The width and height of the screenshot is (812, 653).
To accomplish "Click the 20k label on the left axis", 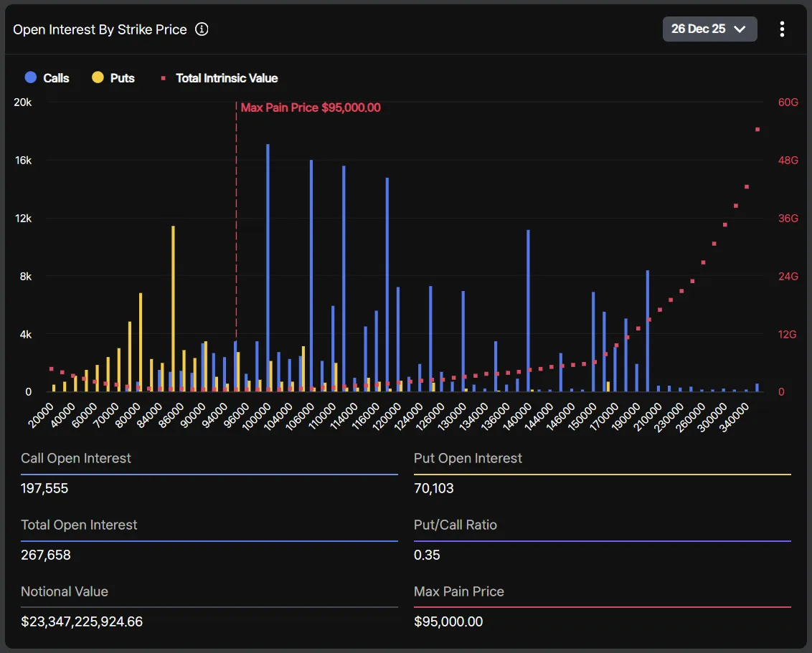I will [23, 103].
